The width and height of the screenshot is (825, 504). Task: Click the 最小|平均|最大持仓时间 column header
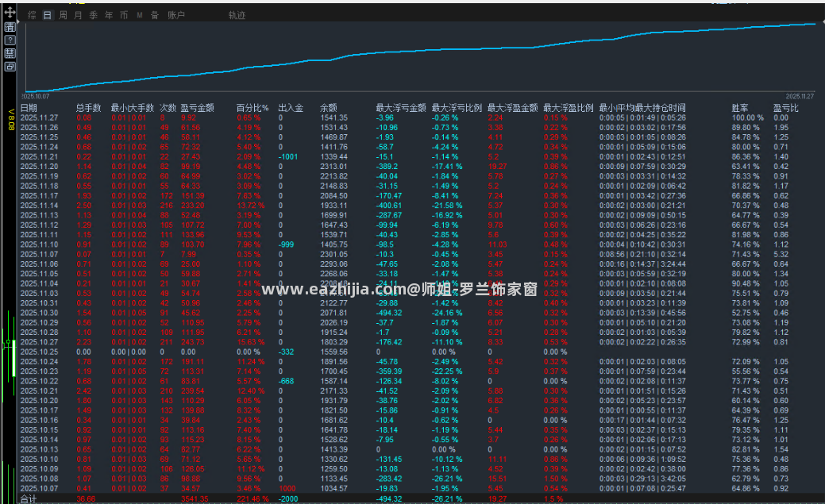(x=642, y=108)
